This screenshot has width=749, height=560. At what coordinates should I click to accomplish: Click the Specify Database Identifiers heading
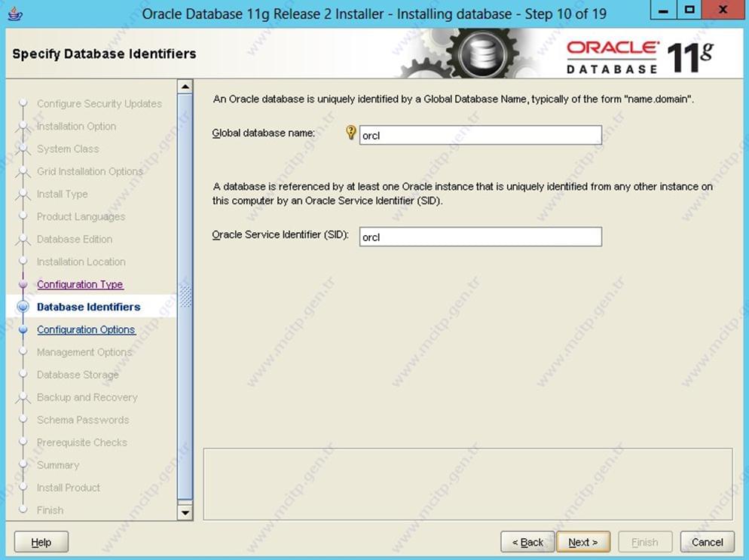(104, 54)
